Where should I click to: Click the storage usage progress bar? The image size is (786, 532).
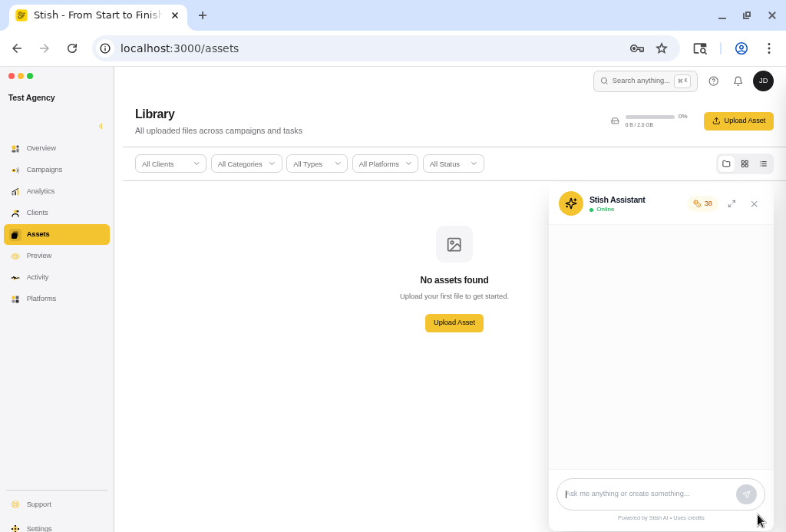click(x=649, y=117)
